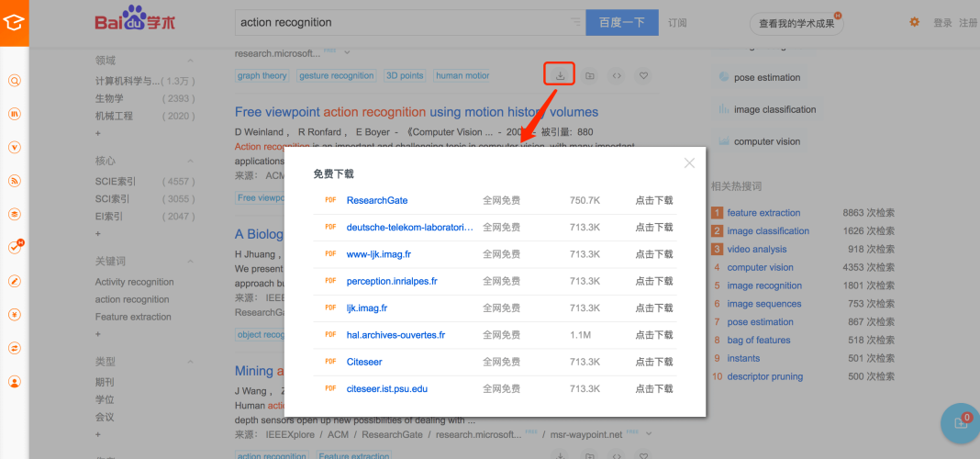Click the cite code-brackets icon in result toolbar
980x459 pixels.
click(617, 76)
